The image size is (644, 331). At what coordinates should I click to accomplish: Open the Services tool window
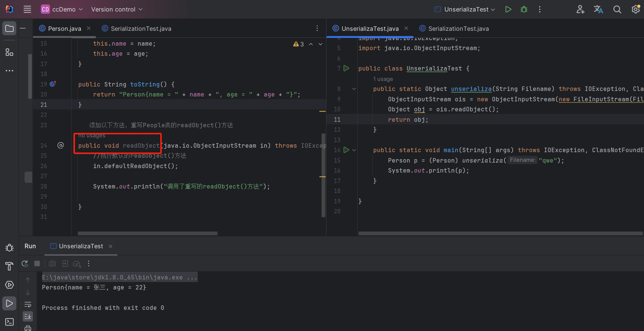tap(9, 285)
